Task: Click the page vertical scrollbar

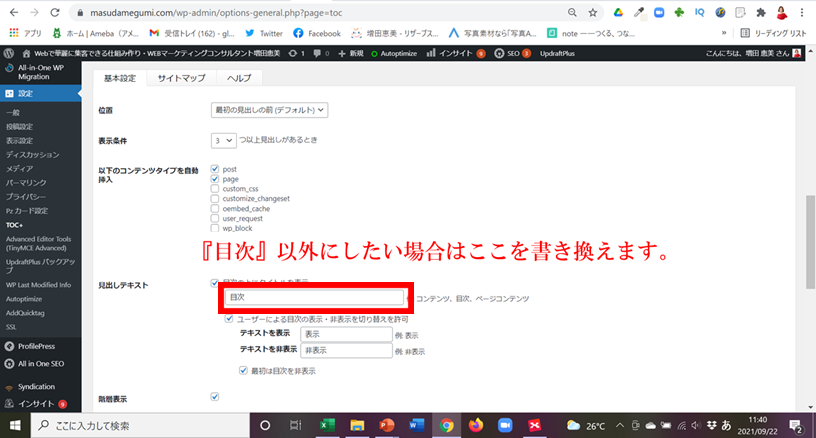Action: click(x=810, y=241)
